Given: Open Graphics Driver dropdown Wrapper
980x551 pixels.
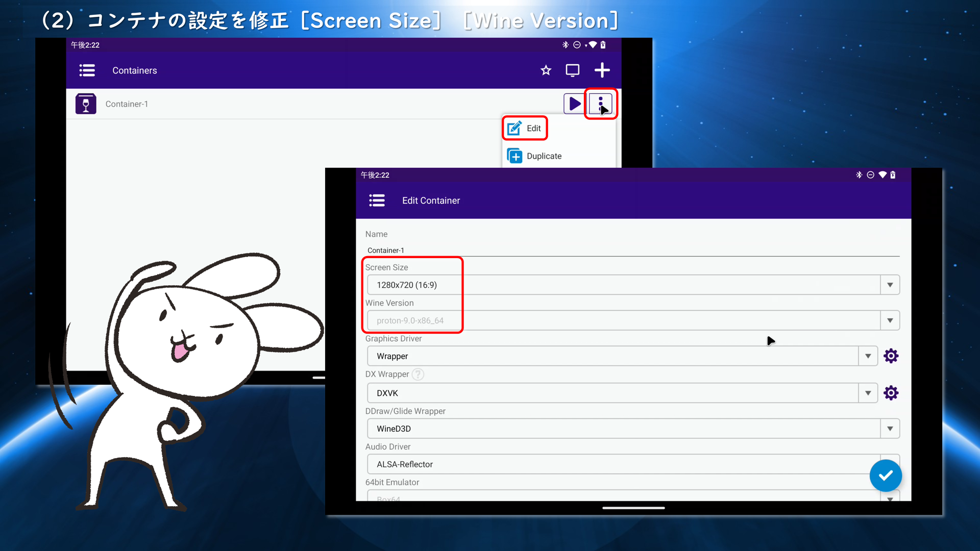Looking at the screenshot, I should 622,356.
